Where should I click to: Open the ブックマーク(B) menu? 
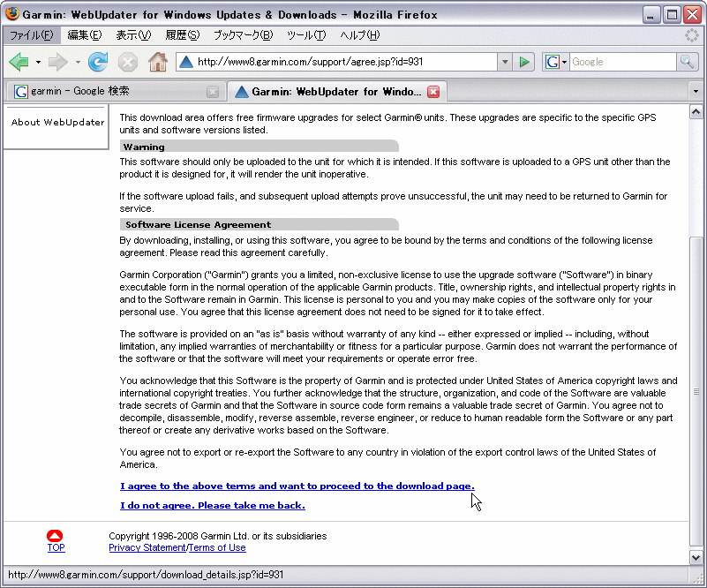tap(243, 35)
